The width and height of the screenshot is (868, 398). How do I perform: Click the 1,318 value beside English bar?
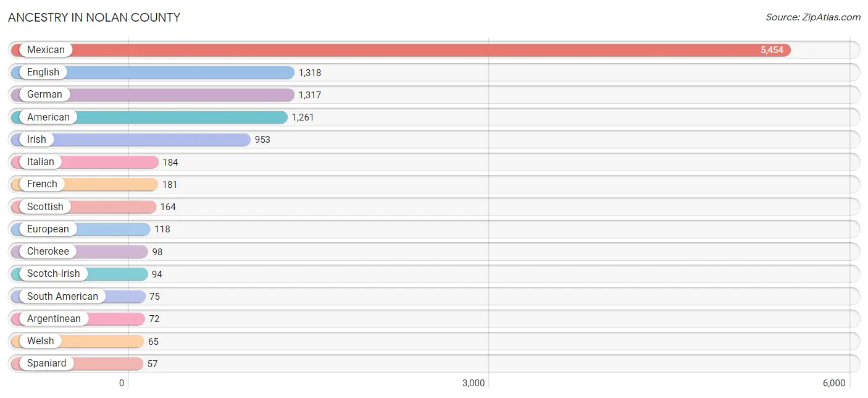point(310,73)
